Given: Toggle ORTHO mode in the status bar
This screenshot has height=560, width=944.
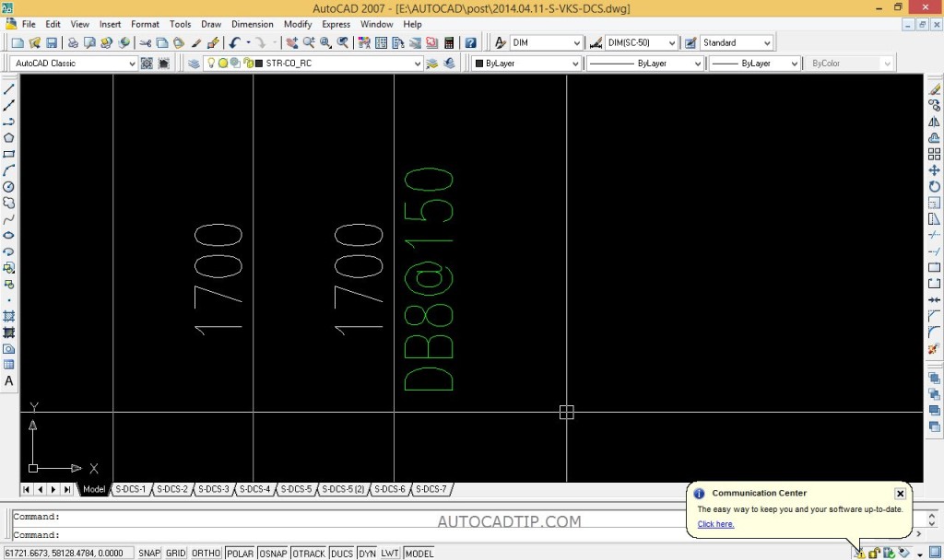Looking at the screenshot, I should 205,553.
